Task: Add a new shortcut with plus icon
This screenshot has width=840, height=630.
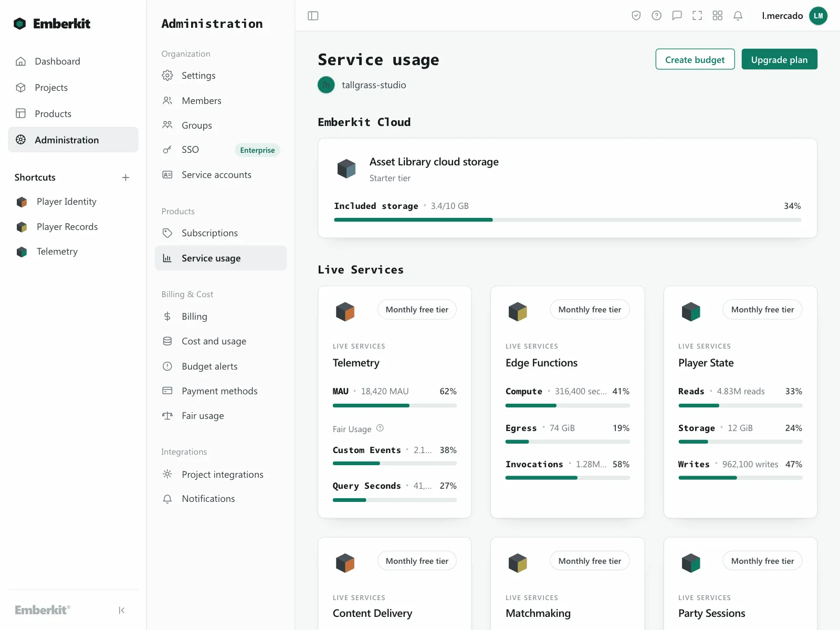Action: coord(125,177)
